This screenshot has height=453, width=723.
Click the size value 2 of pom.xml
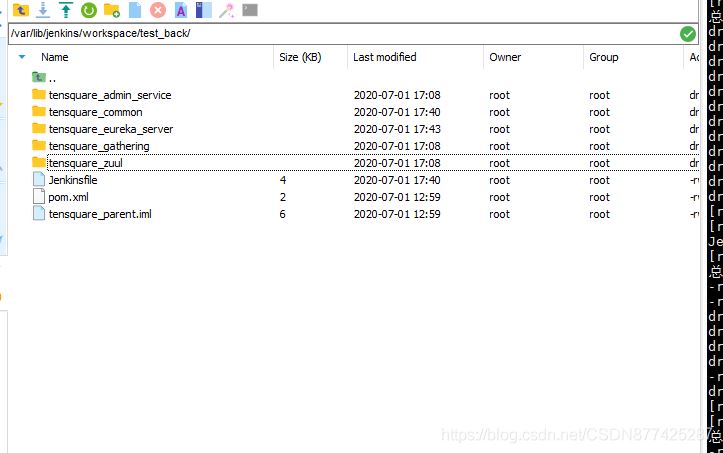tap(283, 197)
